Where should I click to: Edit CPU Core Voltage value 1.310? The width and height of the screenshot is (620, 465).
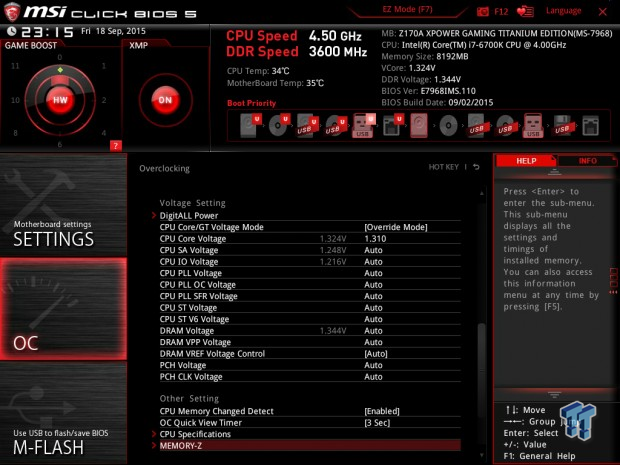[375, 238]
